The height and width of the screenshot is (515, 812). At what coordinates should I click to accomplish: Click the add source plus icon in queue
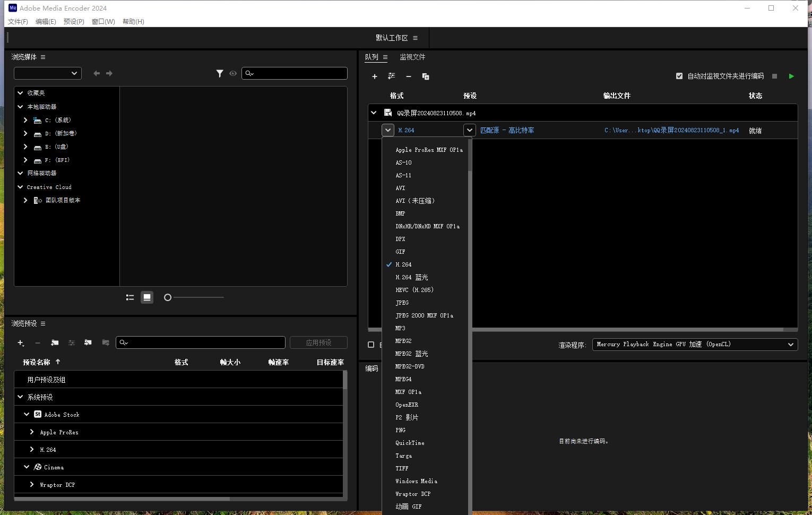click(x=375, y=76)
